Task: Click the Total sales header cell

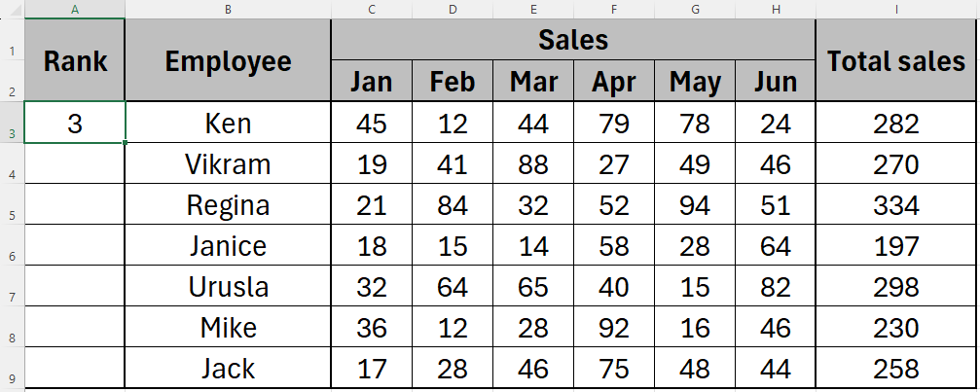Action: [x=896, y=60]
